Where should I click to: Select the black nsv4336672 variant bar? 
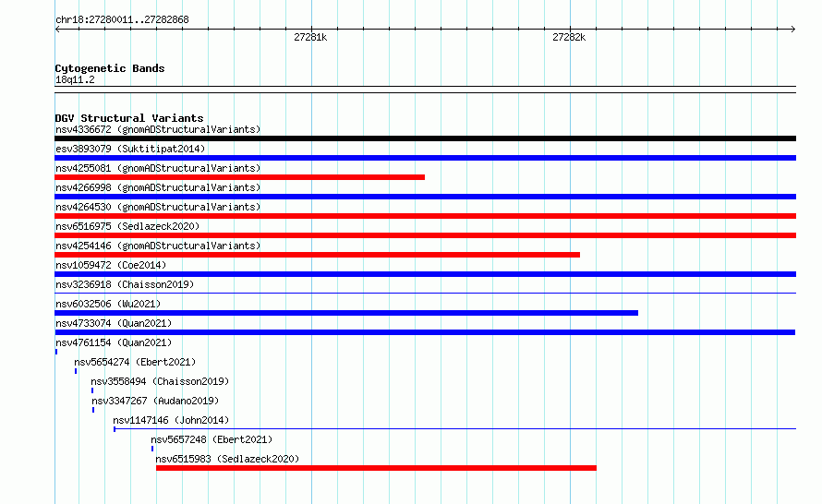pyautogui.click(x=425, y=138)
